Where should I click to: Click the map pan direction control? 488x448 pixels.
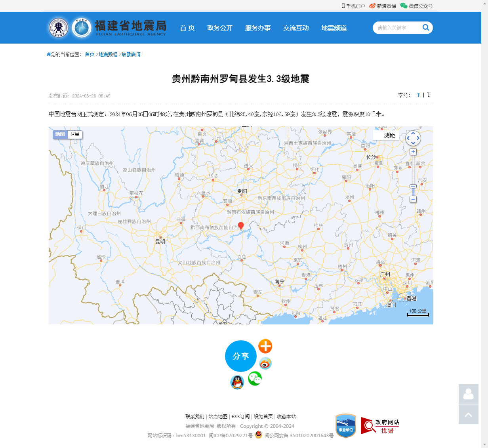(x=413, y=138)
